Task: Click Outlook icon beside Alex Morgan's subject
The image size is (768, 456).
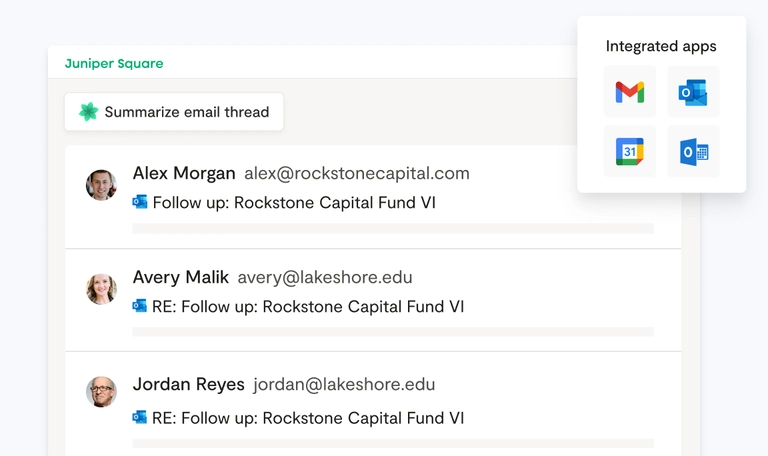Action: click(140, 202)
